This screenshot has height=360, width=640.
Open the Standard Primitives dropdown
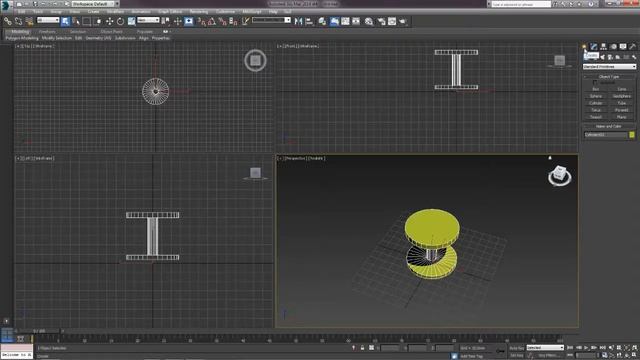pyautogui.click(x=609, y=67)
